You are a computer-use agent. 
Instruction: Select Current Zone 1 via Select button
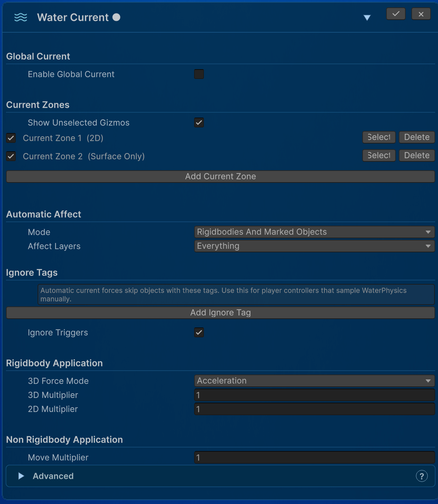point(379,137)
